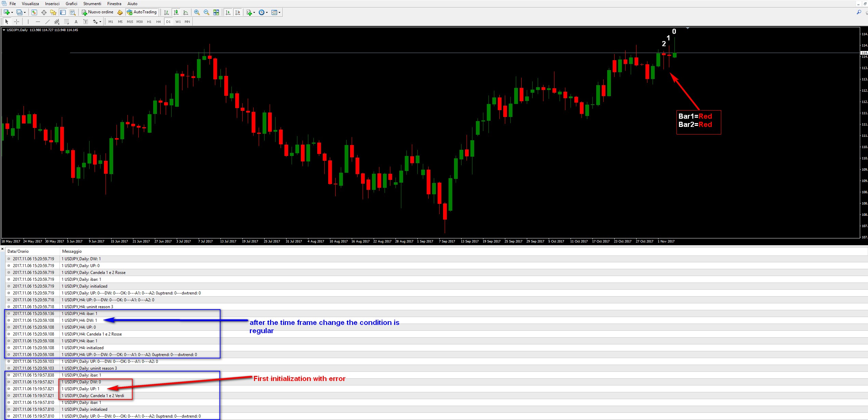868x420 pixels.
Task: Select the arrow Cursor tool
Action: click(7, 22)
